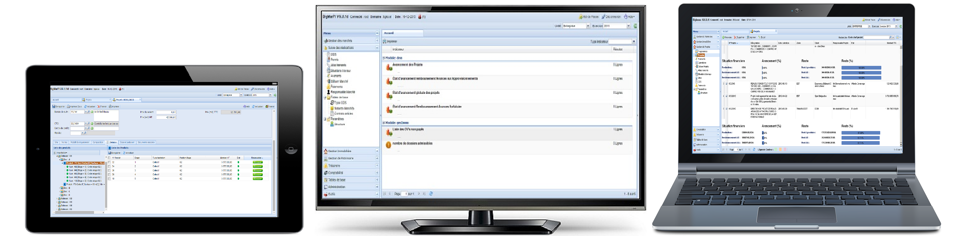Image resolution: width=980 pixels, height=236 pixels.
Task: Tick checkbox for product 08 row on tablet
Action: coord(109,174)
